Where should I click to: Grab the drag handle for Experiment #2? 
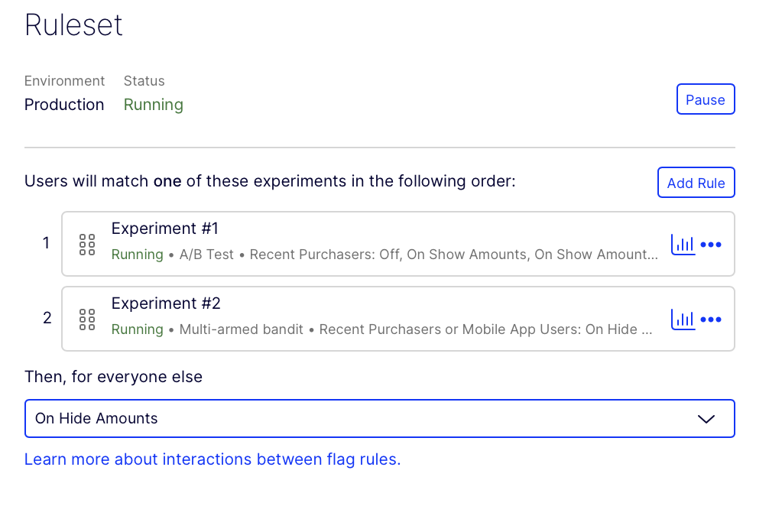(x=87, y=320)
